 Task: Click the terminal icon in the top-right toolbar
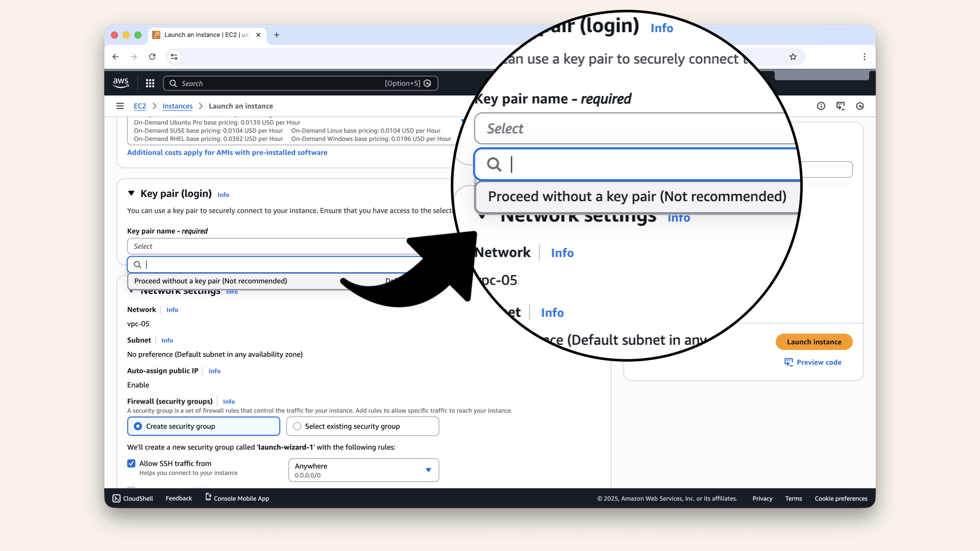841,106
